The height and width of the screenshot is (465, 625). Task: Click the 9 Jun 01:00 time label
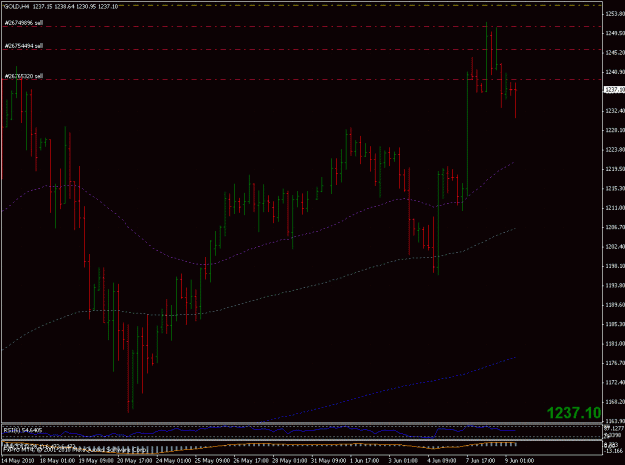click(519, 461)
